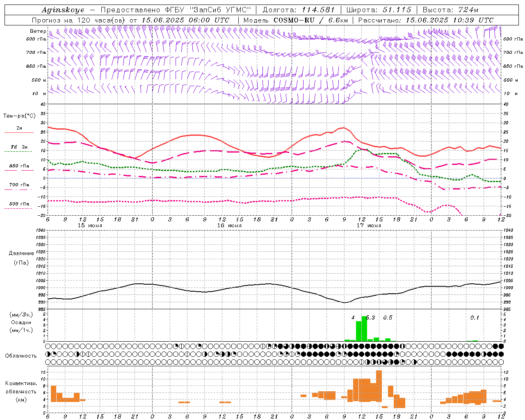
Task: Click the "Конвективн." convective cloud label
Action: (21, 383)
